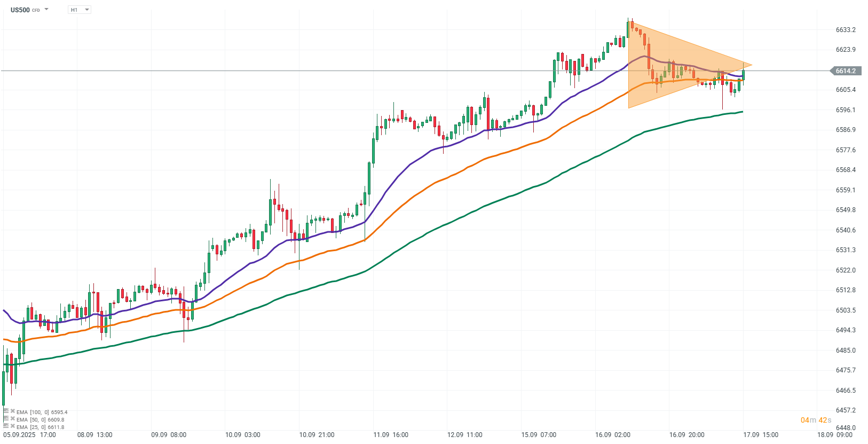Click the 16.09 02:00 time axis label
The image size is (868, 444).
click(613, 435)
